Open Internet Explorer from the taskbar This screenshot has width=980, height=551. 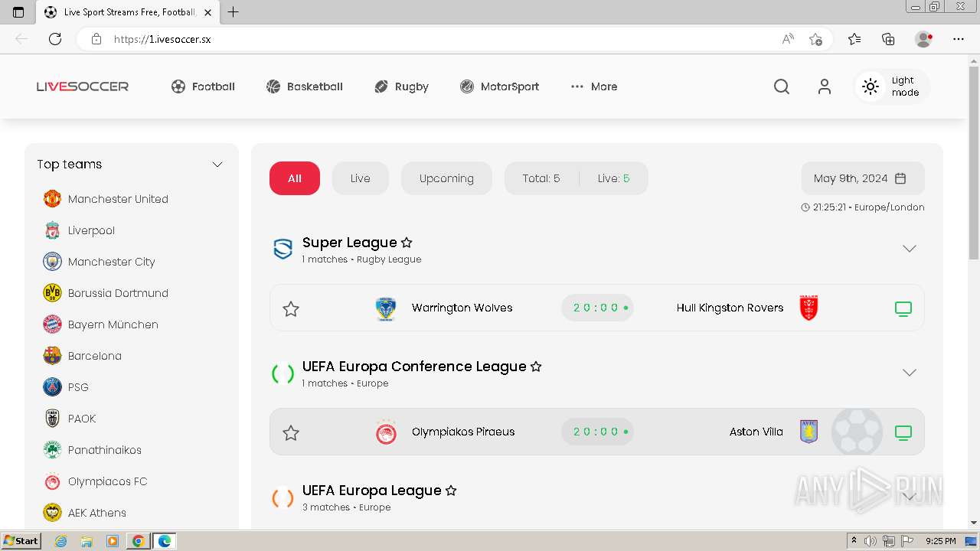[x=61, y=541]
